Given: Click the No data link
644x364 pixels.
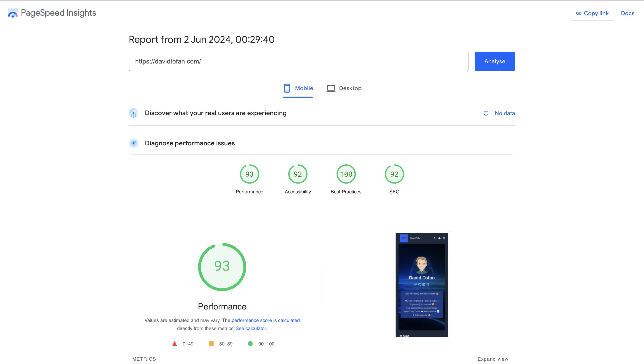Looking at the screenshot, I should click(x=505, y=113).
